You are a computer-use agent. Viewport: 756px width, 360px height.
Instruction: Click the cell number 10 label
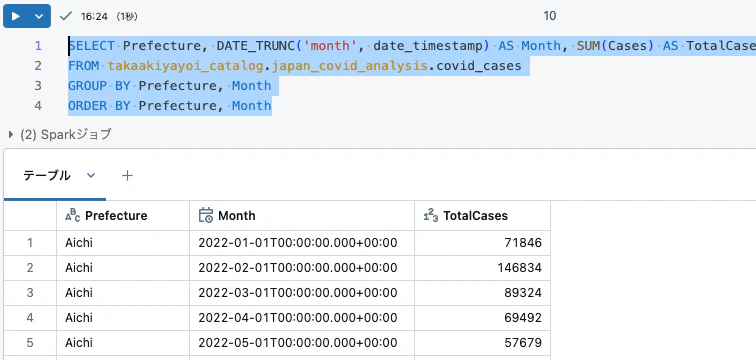(x=550, y=16)
